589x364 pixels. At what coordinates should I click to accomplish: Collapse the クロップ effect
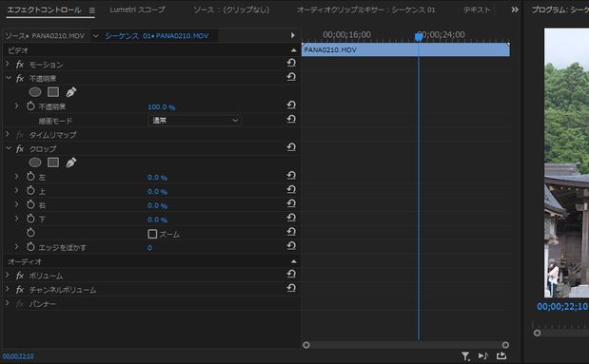pyautogui.click(x=9, y=148)
